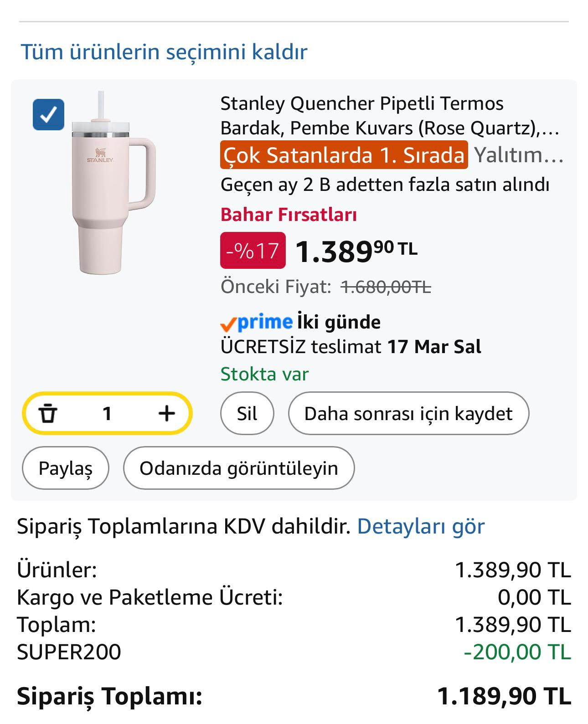Tap the SUPER200 promo code line
Viewport: 588px width, 724px height.
tap(69, 652)
